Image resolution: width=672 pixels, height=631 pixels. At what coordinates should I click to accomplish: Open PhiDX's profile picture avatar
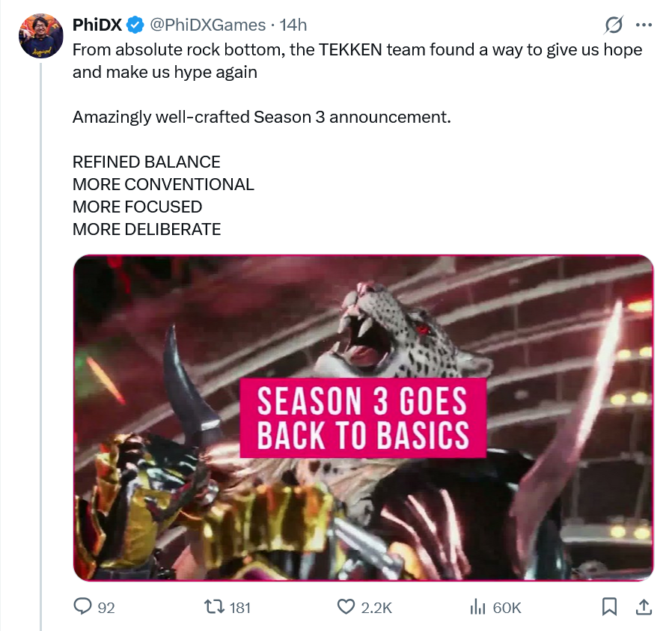pyautogui.click(x=40, y=35)
